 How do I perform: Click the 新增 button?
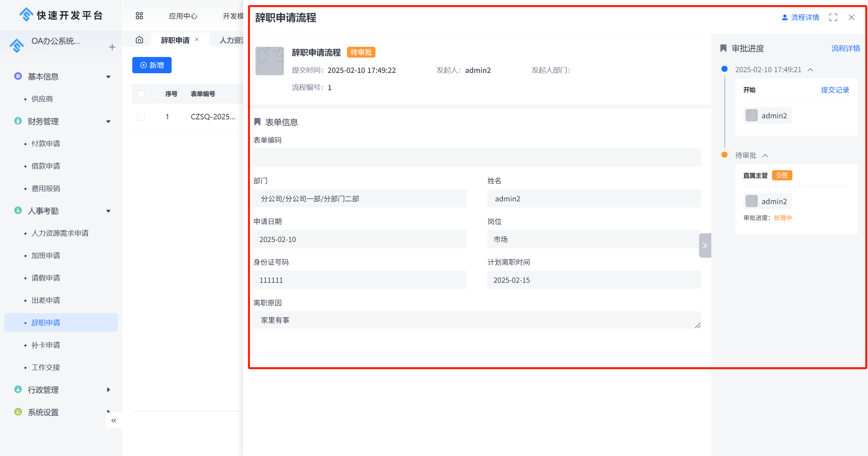click(152, 65)
